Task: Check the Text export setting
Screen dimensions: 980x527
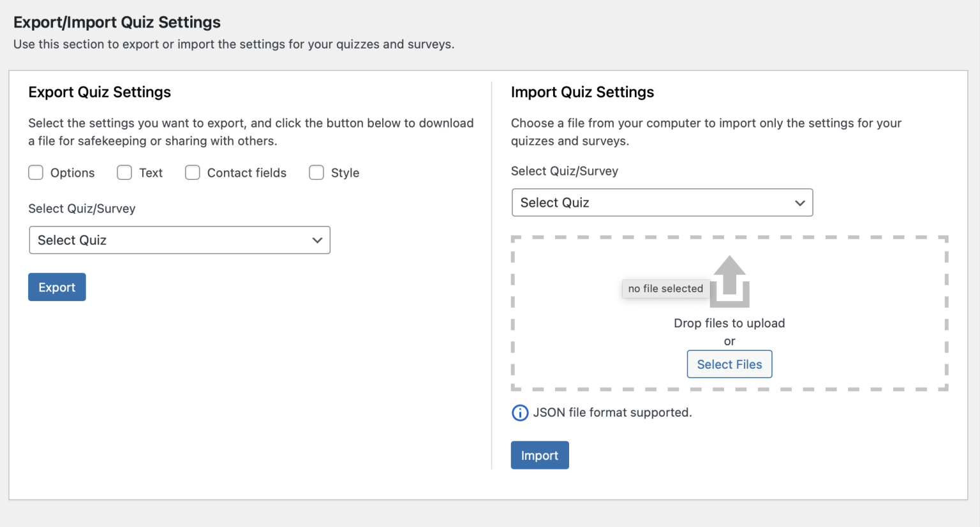Action: coord(124,172)
